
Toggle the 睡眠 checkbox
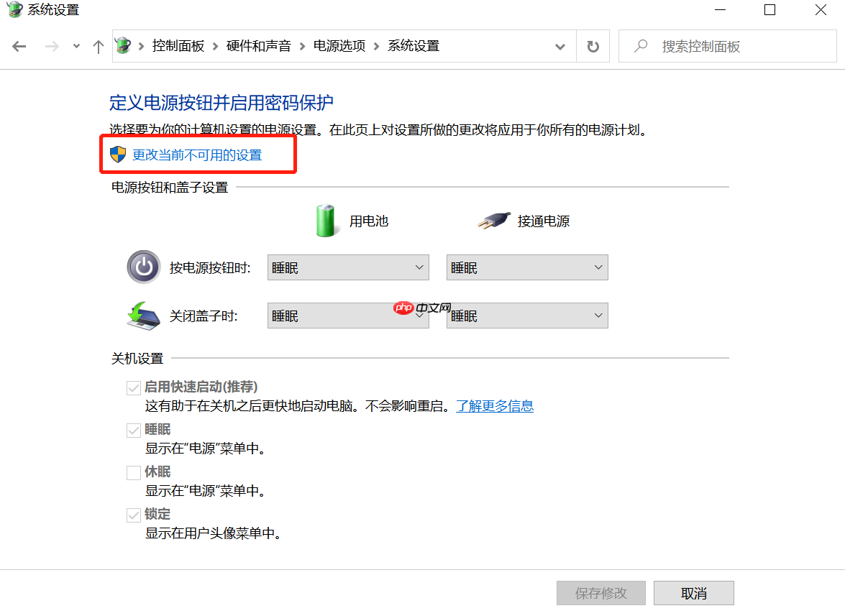tap(134, 430)
